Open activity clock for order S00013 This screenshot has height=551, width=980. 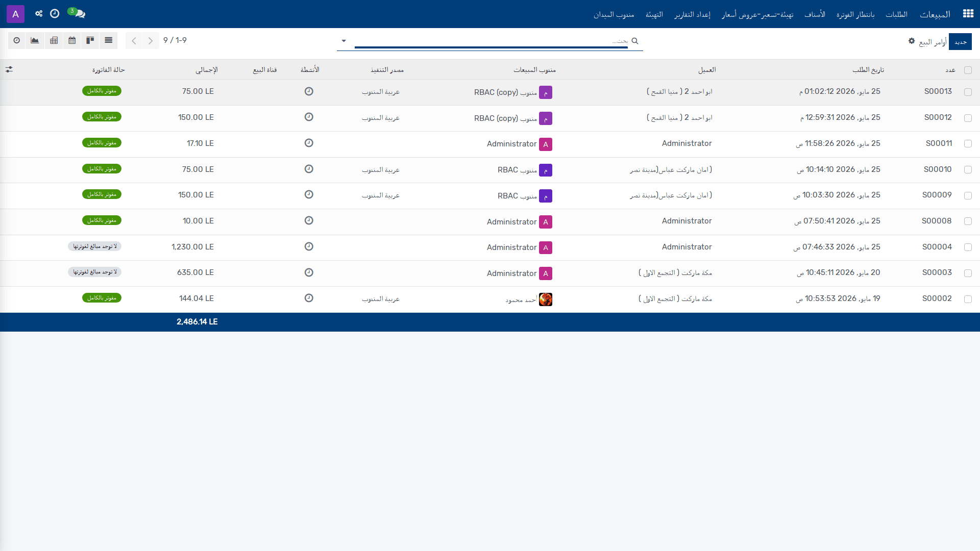tap(309, 91)
